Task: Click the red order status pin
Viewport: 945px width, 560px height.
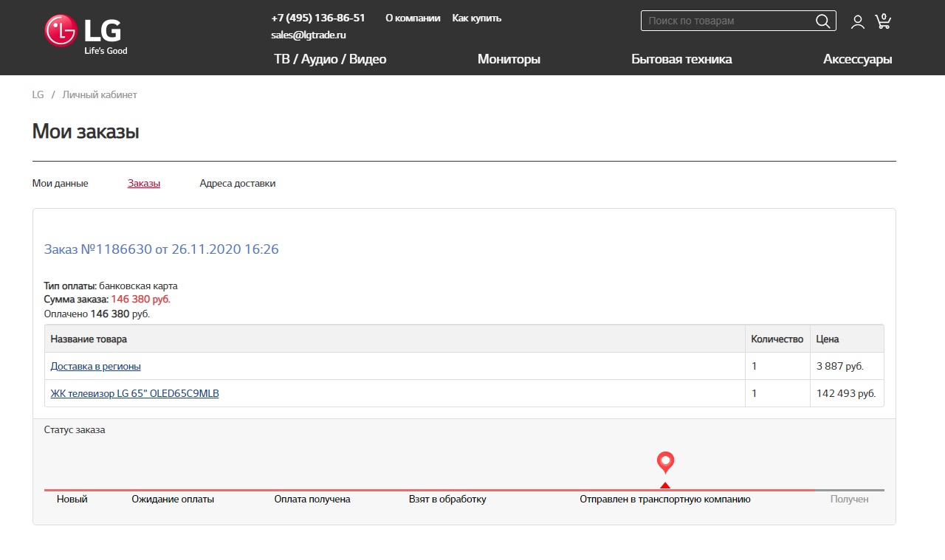Action: pos(665,463)
